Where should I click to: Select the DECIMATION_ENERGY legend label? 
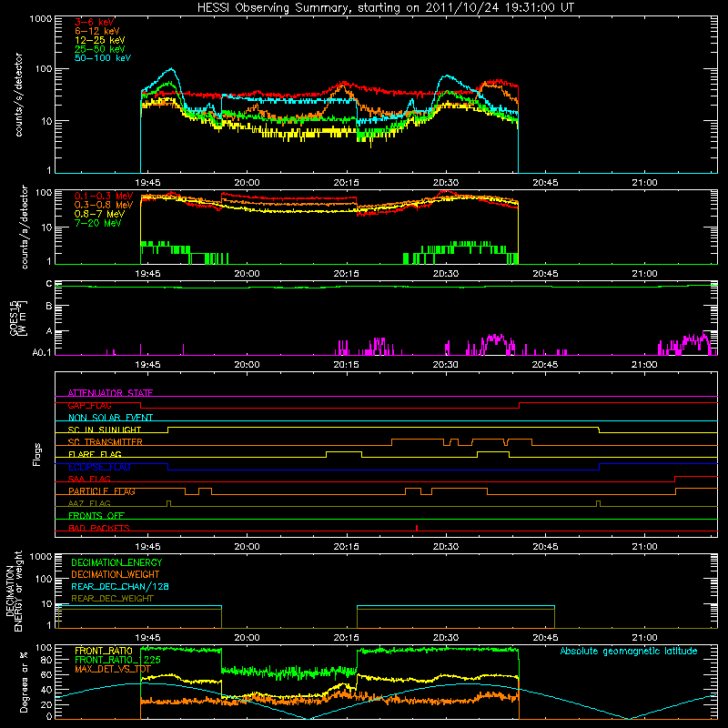(116, 562)
